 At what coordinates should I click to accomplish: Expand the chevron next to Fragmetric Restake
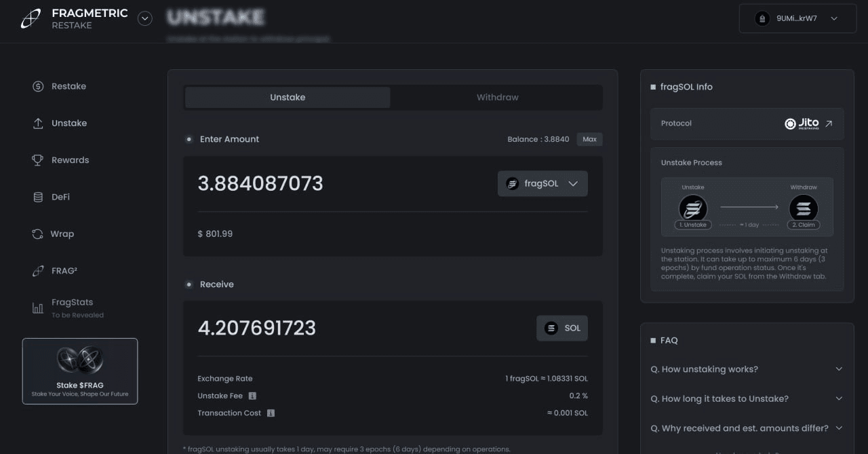pyautogui.click(x=145, y=18)
